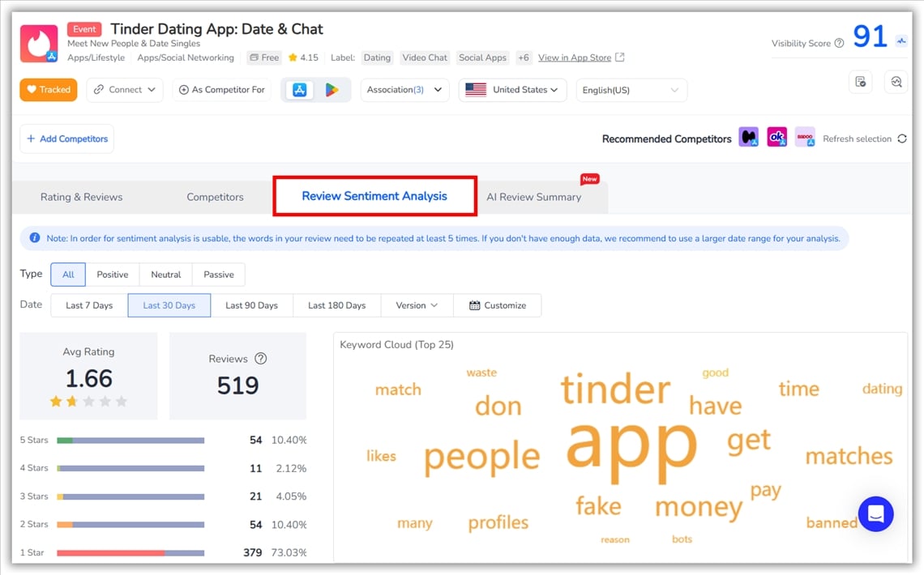Open the AI Review Summary tab

pyautogui.click(x=534, y=197)
